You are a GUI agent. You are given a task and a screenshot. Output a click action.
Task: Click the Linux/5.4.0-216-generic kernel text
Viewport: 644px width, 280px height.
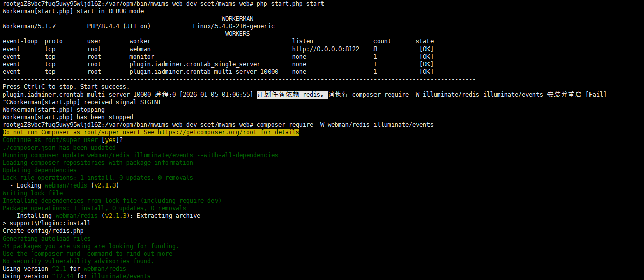(x=234, y=26)
